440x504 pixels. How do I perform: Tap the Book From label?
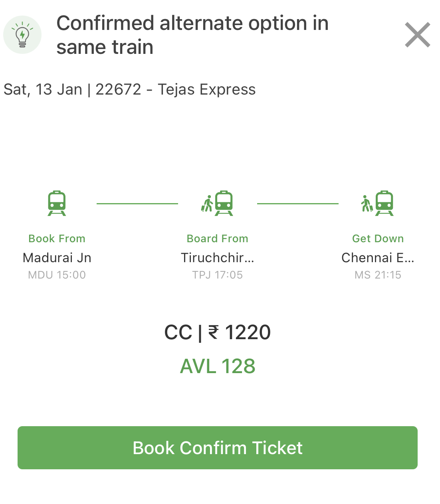point(57,239)
